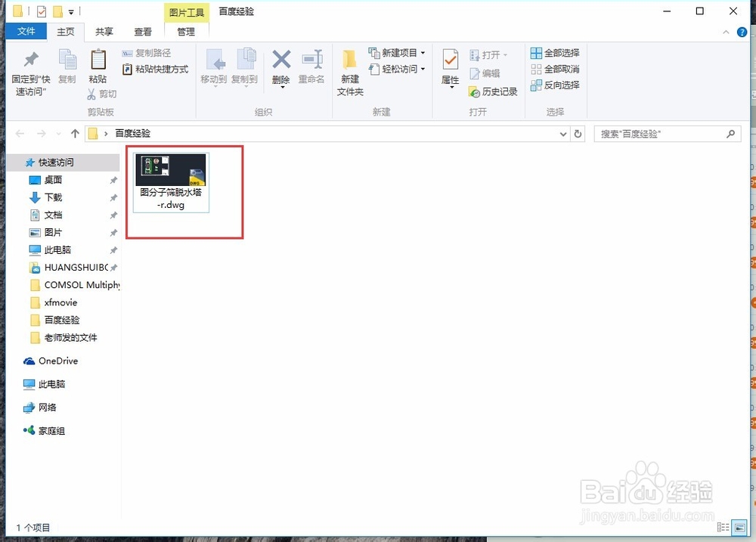Toggle large thumbnail view in the status bar
The height and width of the screenshot is (542, 756).
click(x=739, y=528)
